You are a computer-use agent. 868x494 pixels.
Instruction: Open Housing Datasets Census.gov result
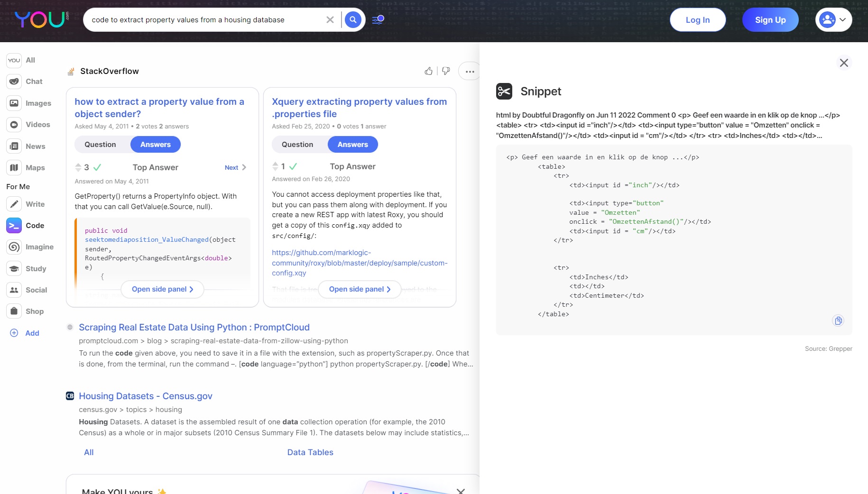pos(145,396)
